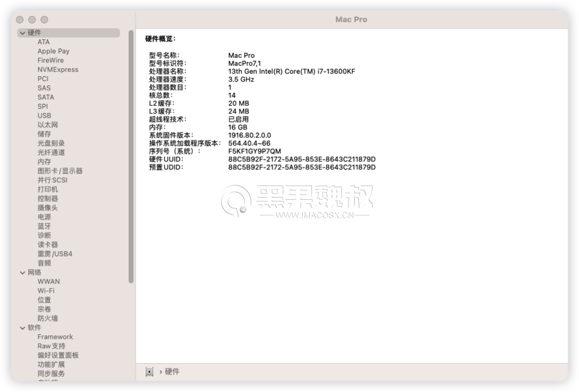Open the 并行 SCSI entry
579x392 pixels.
[53, 180]
